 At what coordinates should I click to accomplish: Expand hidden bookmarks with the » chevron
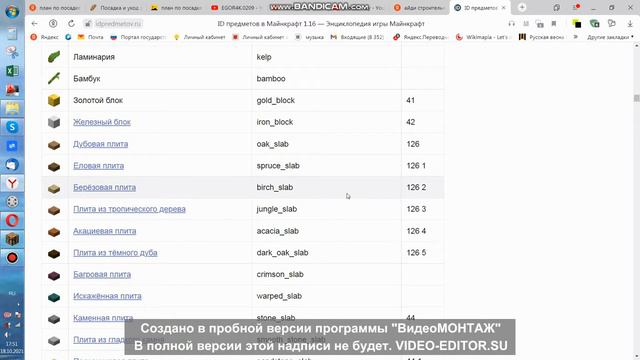(576, 37)
